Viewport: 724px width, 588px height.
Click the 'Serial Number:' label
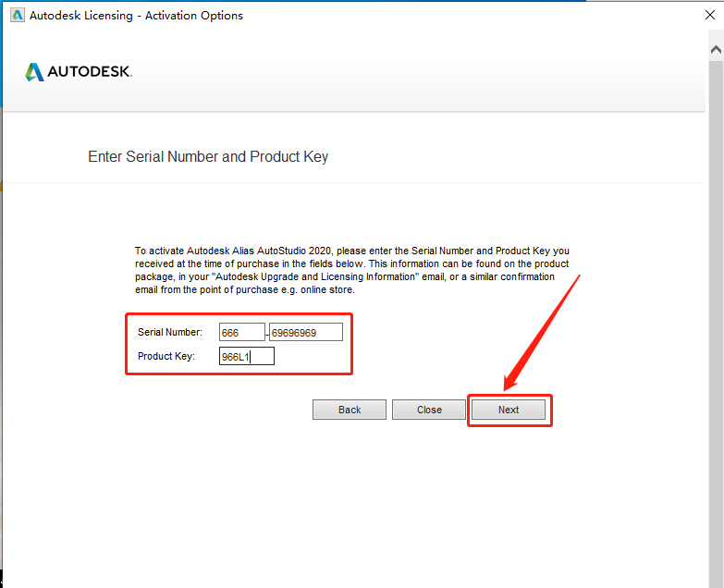tap(170, 332)
